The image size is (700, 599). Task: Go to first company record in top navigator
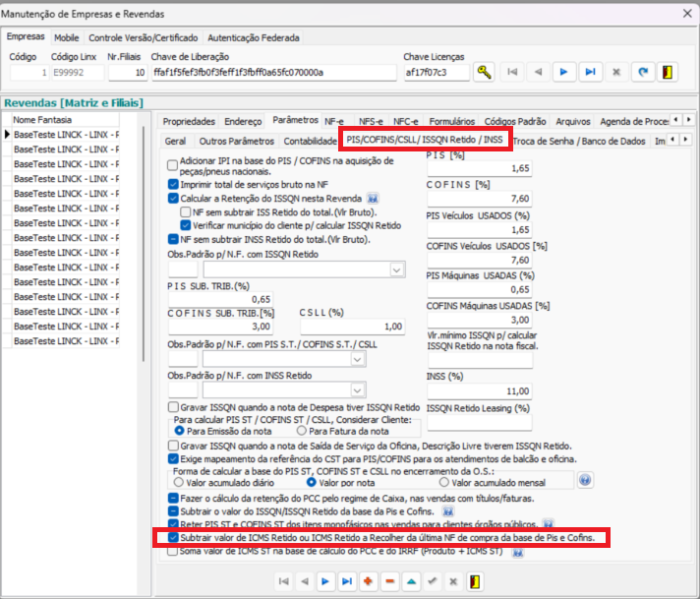pos(512,72)
